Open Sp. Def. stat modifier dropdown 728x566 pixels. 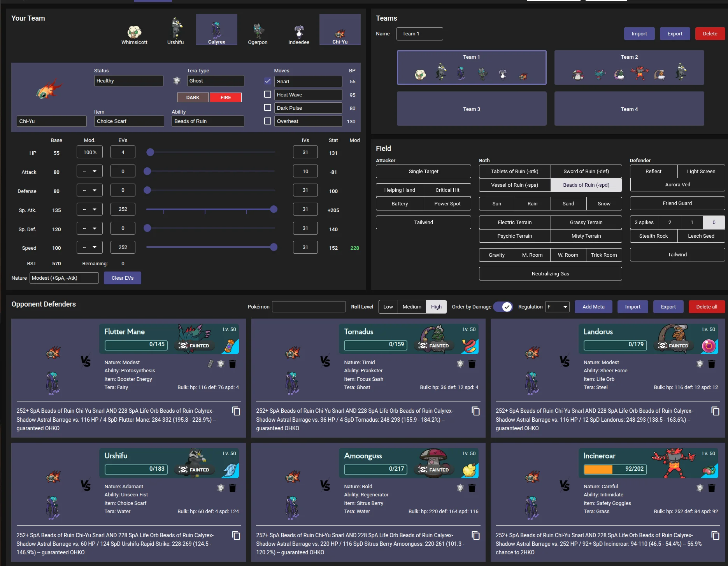click(x=89, y=228)
